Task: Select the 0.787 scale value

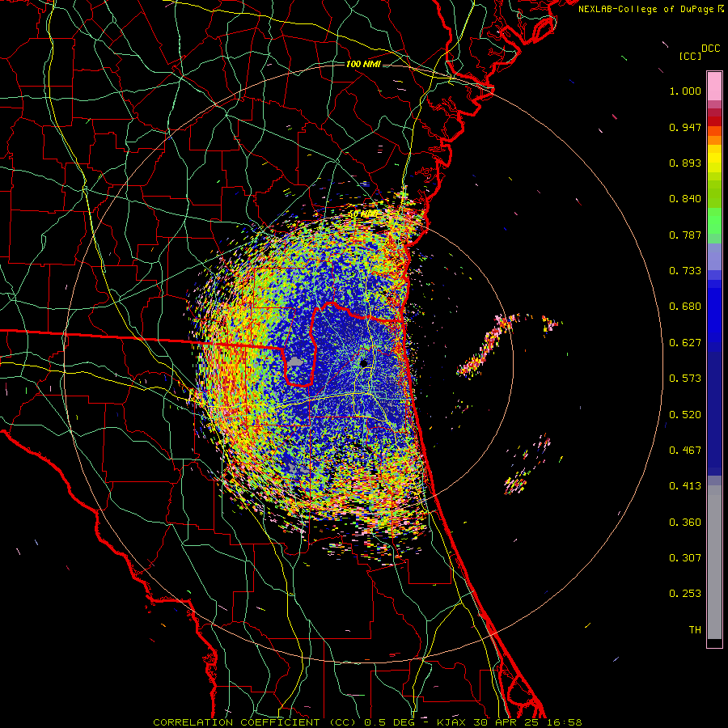Action: click(685, 235)
